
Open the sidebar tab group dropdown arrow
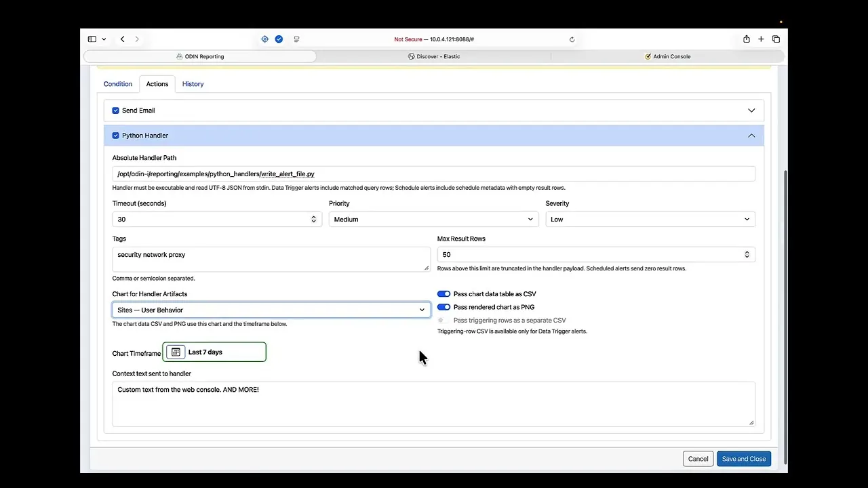coord(104,39)
